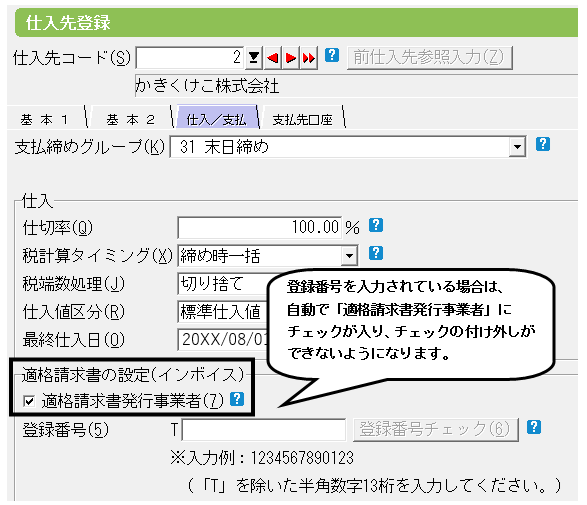Open help icon beside 登録番号チェック button
The width and height of the screenshot is (587, 505).
[534, 427]
